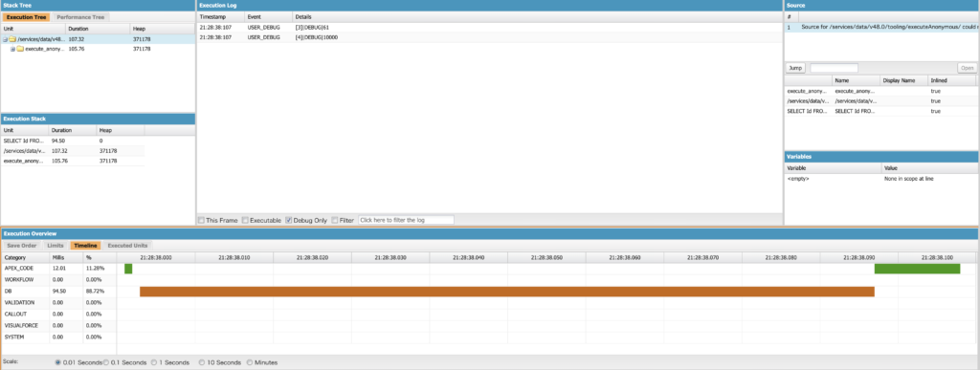Select the Executed Units tab
980x370 pixels.
pyautogui.click(x=127, y=246)
